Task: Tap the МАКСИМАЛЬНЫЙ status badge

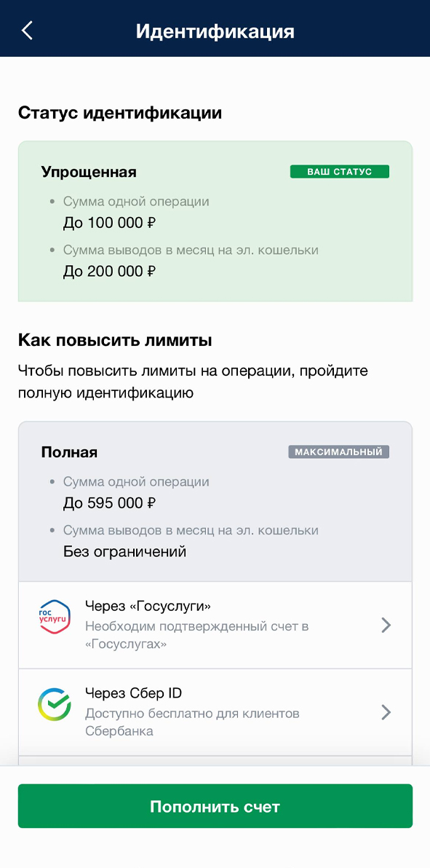Action: pyautogui.click(x=338, y=451)
